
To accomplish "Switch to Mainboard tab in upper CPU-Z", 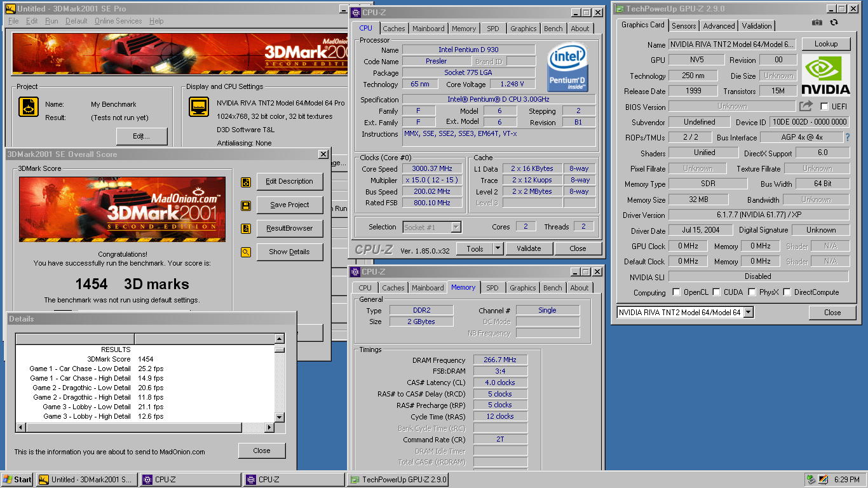I will (x=428, y=29).
